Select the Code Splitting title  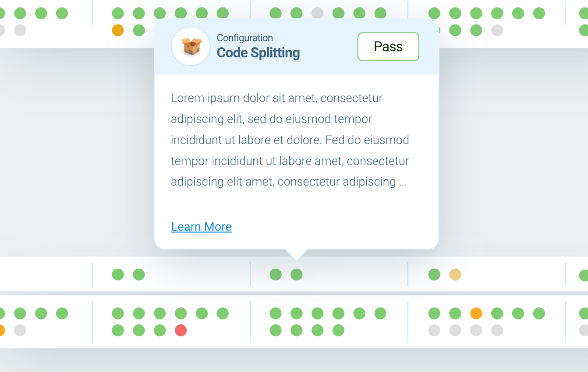point(258,53)
